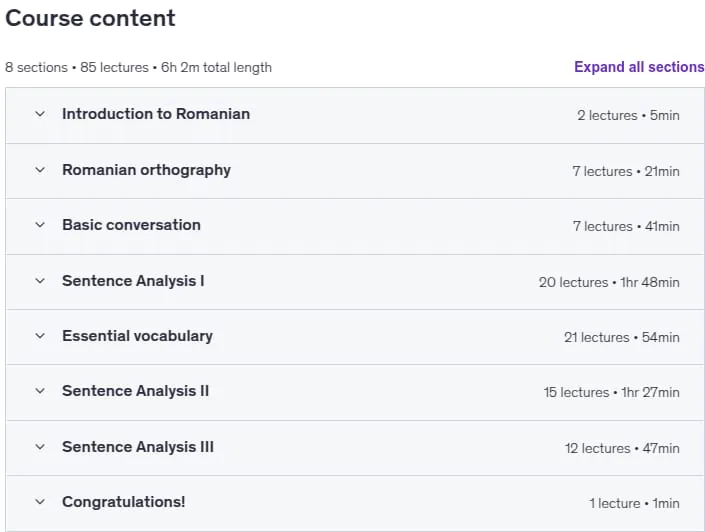The height and width of the screenshot is (532, 705).
Task: Expand the Romanian orthography section chevron
Action: click(x=40, y=170)
